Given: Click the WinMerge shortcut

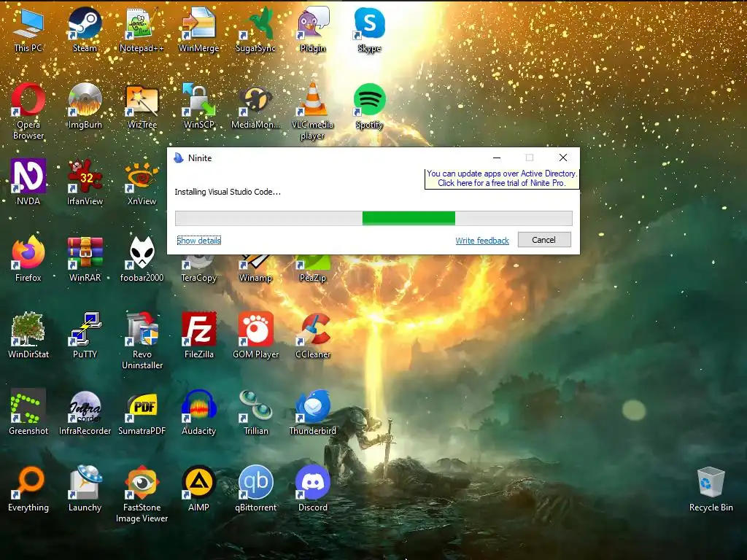Looking at the screenshot, I should click(x=198, y=29).
